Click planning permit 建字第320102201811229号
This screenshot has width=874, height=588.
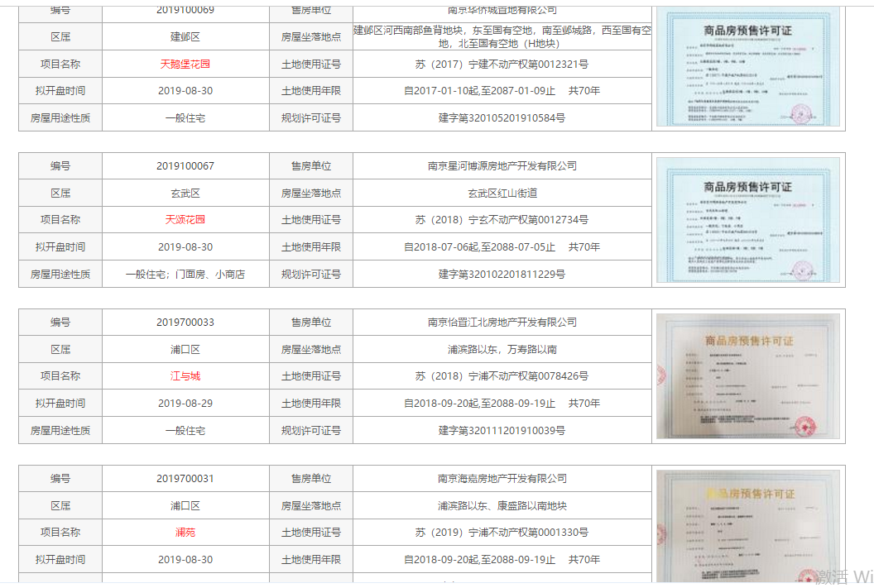[x=502, y=275]
